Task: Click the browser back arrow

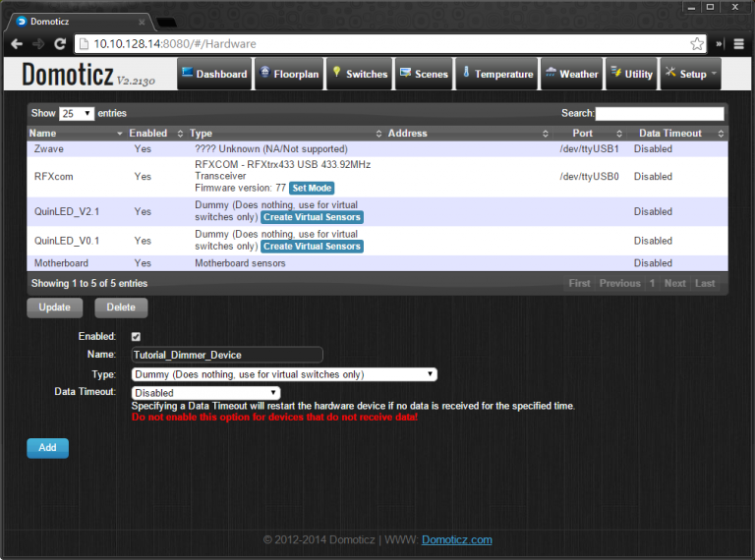Action: point(16,44)
